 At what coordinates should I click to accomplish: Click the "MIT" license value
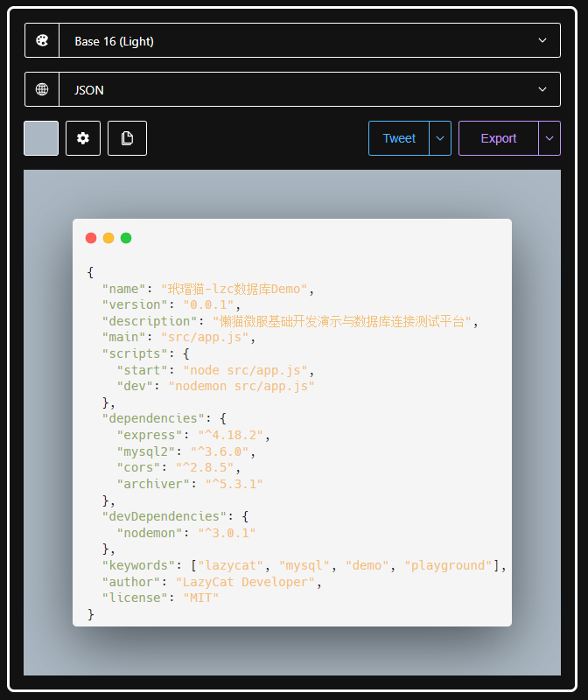tap(201, 598)
